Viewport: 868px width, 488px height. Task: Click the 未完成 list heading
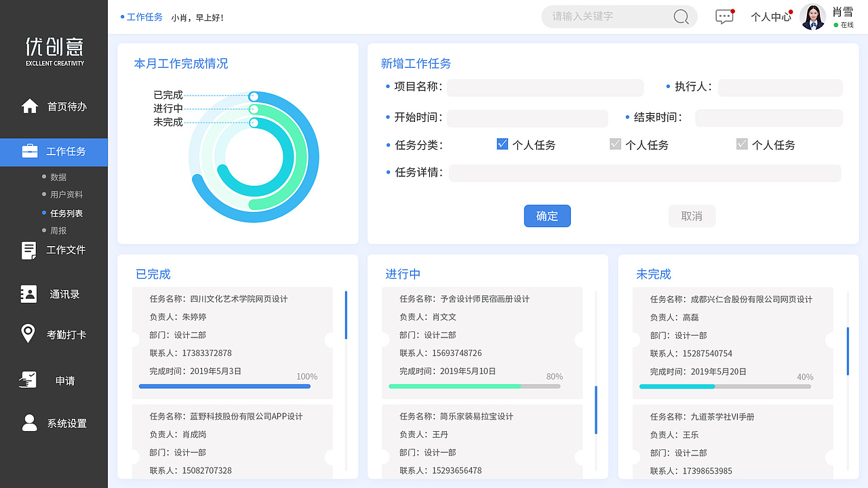point(654,274)
